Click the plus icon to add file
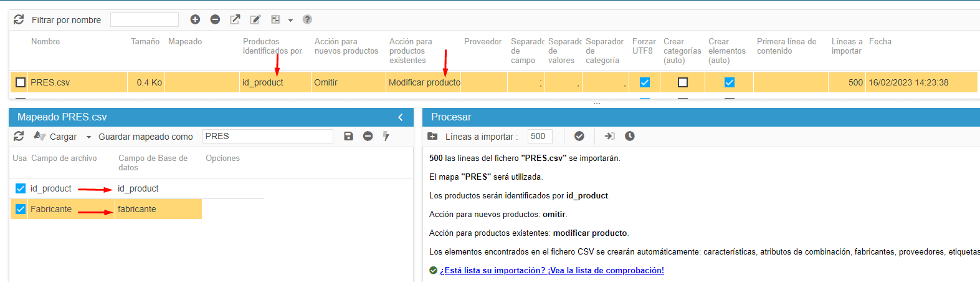 click(195, 20)
